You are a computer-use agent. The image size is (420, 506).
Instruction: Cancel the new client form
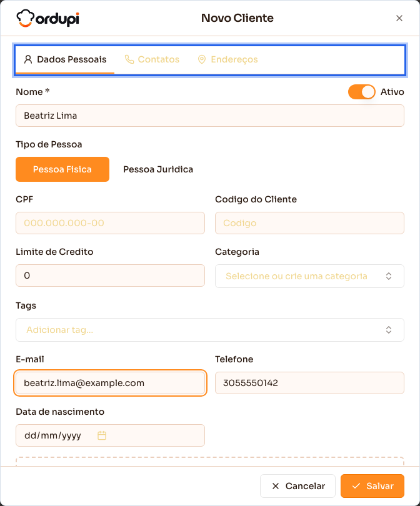pyautogui.click(x=297, y=486)
